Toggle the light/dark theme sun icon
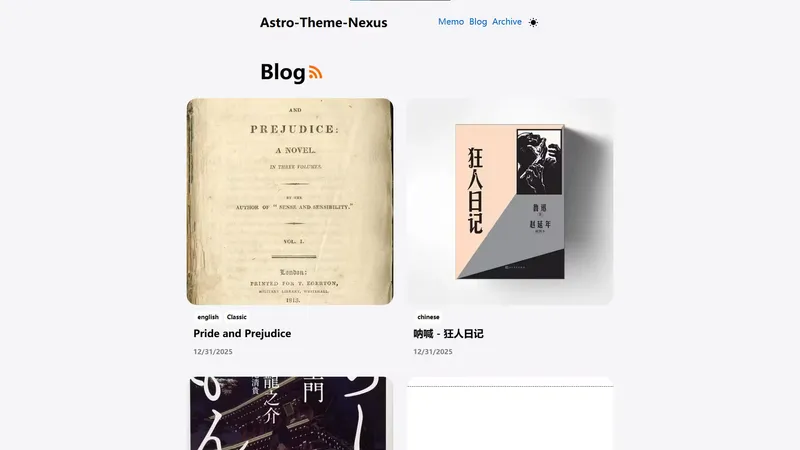800x450 pixels. [x=533, y=22]
